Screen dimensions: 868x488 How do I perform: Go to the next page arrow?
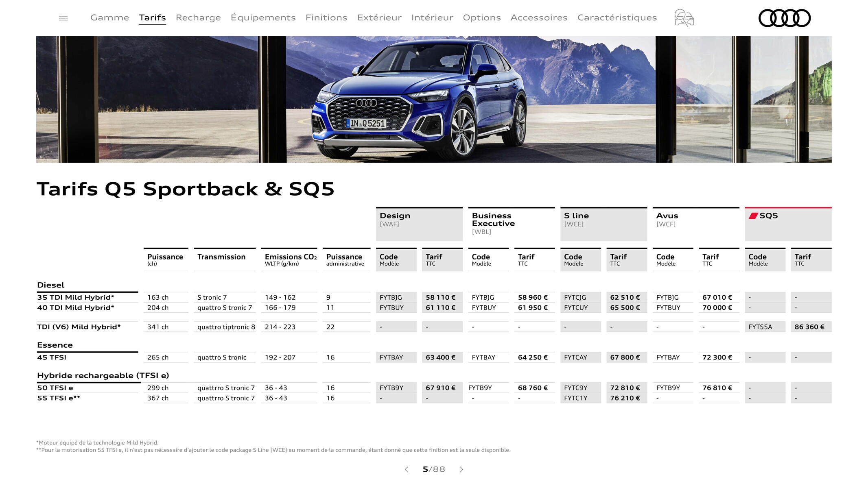click(x=461, y=469)
